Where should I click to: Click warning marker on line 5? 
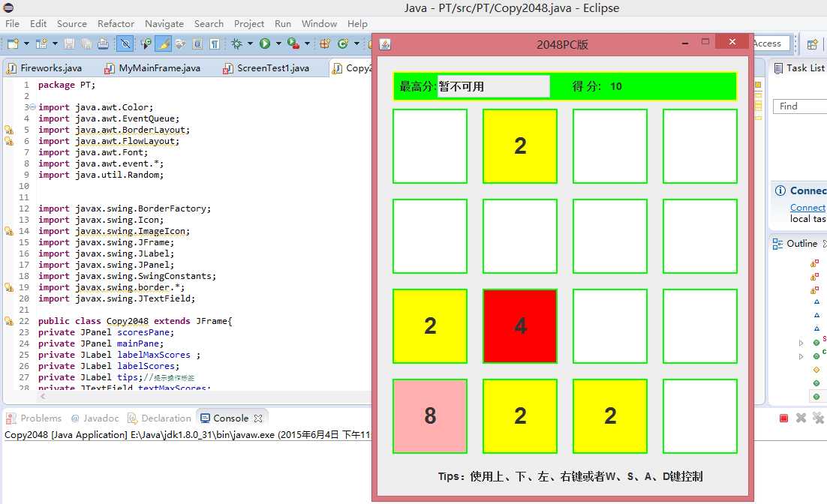tap(8, 130)
